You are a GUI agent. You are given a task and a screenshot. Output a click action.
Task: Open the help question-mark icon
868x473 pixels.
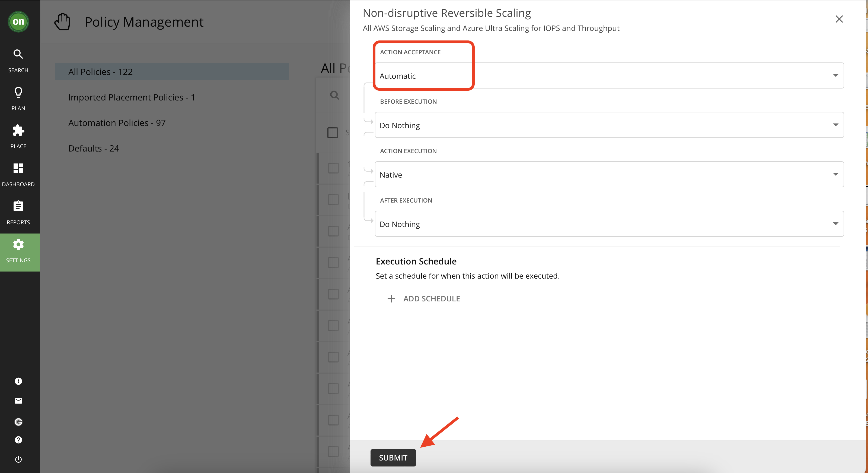[18, 440]
